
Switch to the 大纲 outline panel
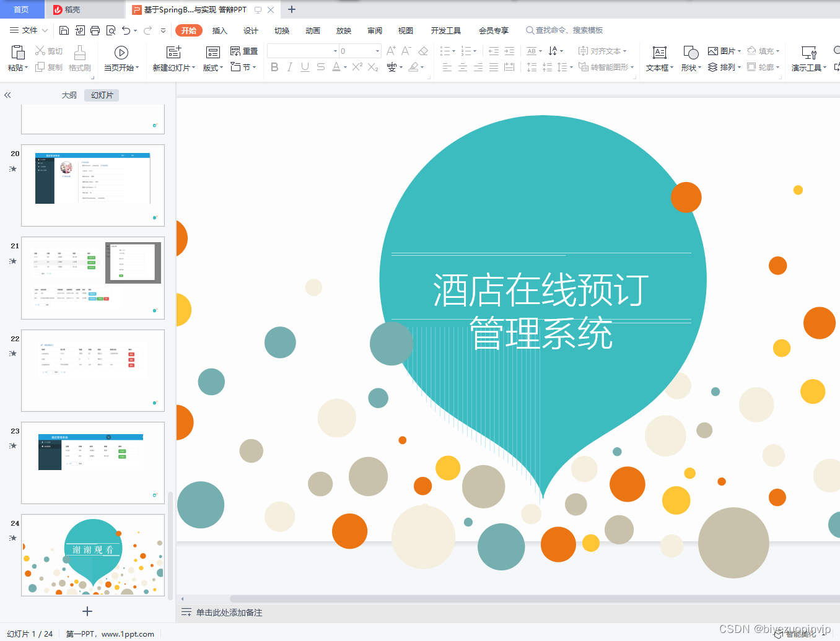pos(68,95)
